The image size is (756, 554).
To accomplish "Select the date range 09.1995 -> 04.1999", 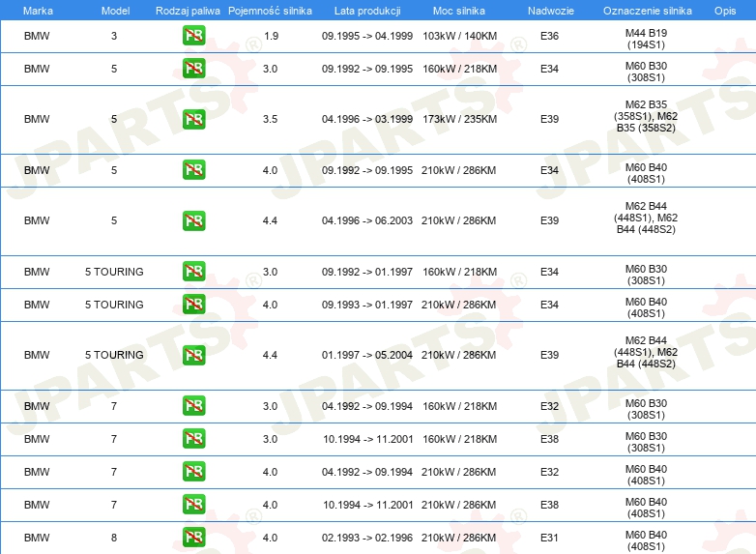I will 367,36.
